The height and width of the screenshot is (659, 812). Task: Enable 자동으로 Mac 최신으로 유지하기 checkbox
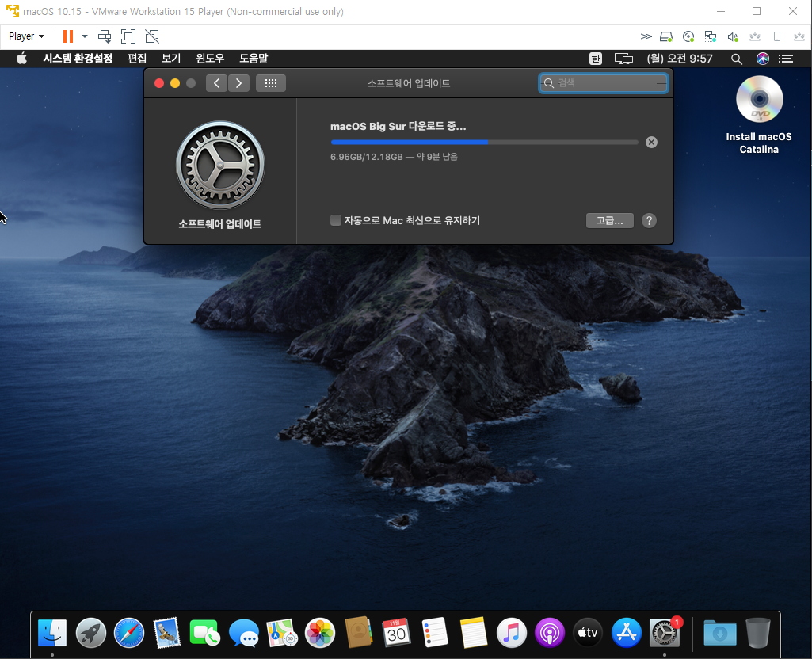(336, 220)
